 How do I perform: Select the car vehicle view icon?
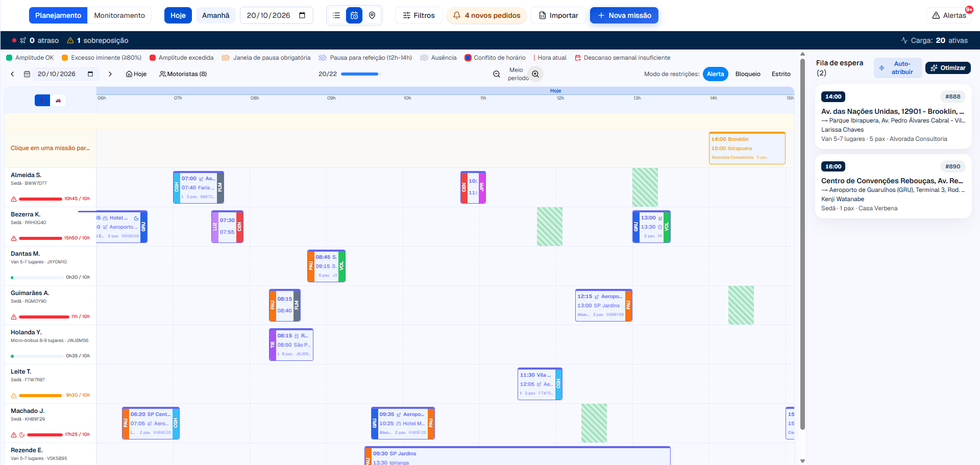(x=58, y=101)
